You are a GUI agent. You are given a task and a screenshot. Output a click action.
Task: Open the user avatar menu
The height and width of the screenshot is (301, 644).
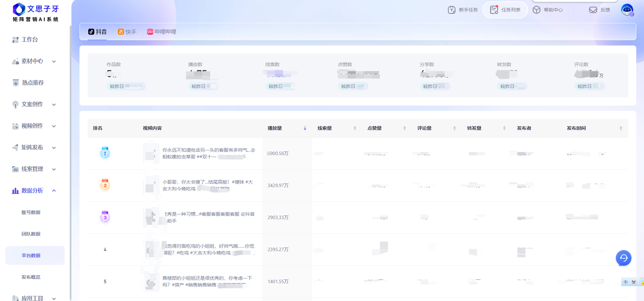pyautogui.click(x=627, y=10)
